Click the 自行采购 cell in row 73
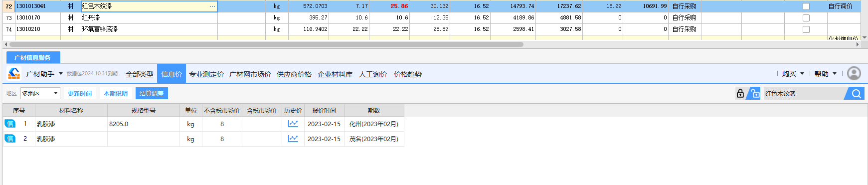This screenshot has height=185, width=868. click(x=685, y=18)
